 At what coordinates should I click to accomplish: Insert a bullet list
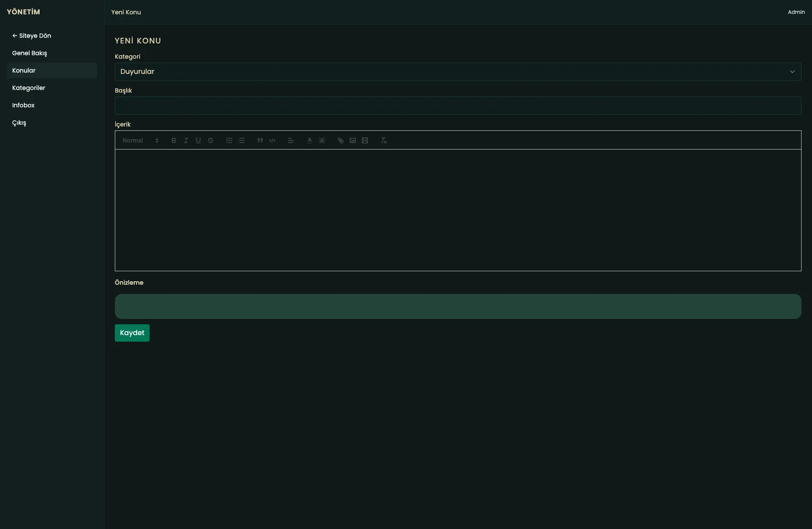241,140
